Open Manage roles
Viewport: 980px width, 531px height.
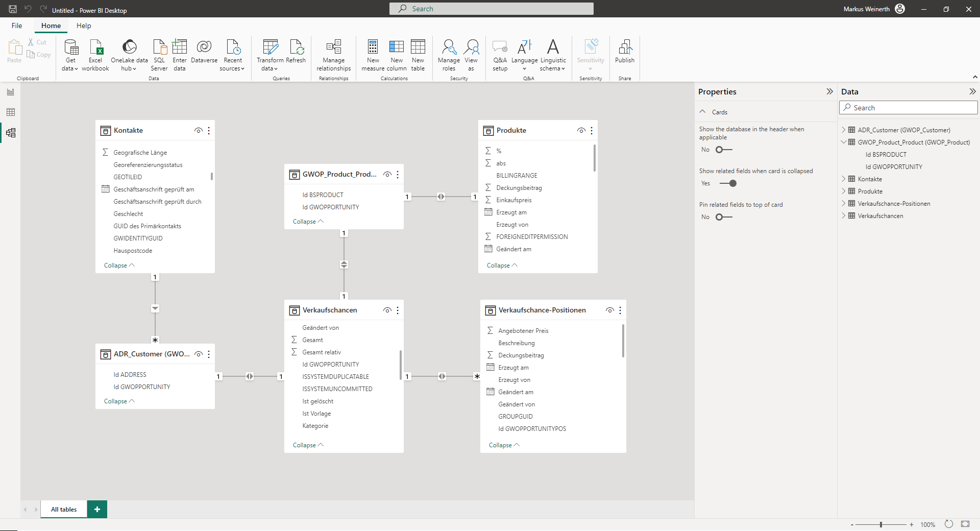pos(449,55)
